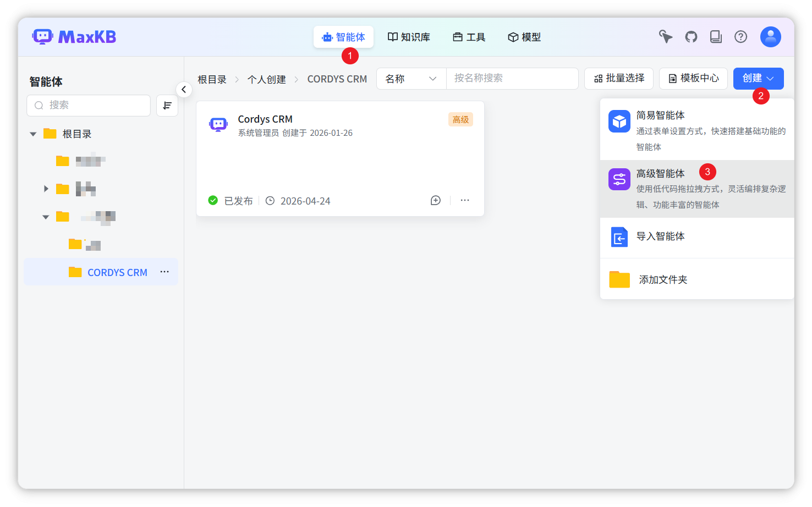This screenshot has width=812, height=507.
Task: Collapse the 根目录 tree node
Action: pos(33,134)
